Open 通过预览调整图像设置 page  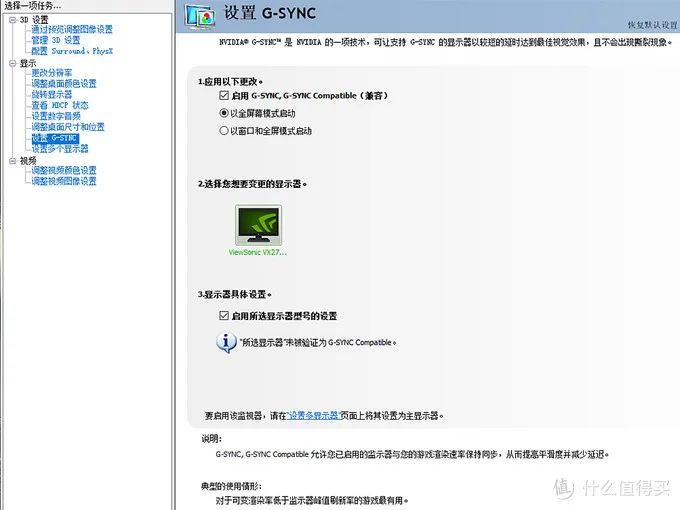72,29
